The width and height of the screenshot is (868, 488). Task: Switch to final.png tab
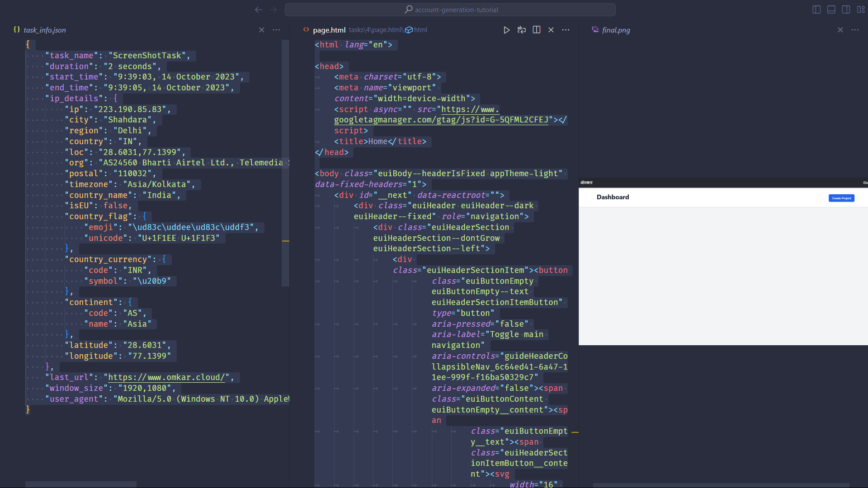pos(615,30)
